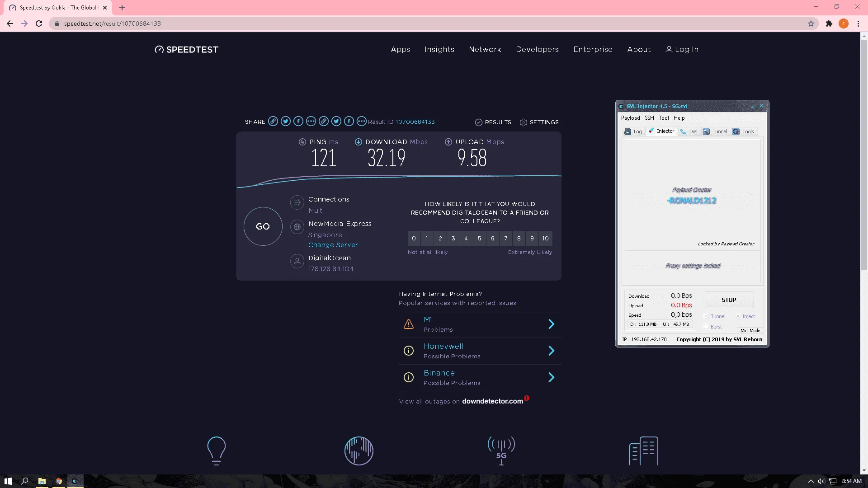
Task: Open File Explorer from the taskbar
Action: [42, 481]
